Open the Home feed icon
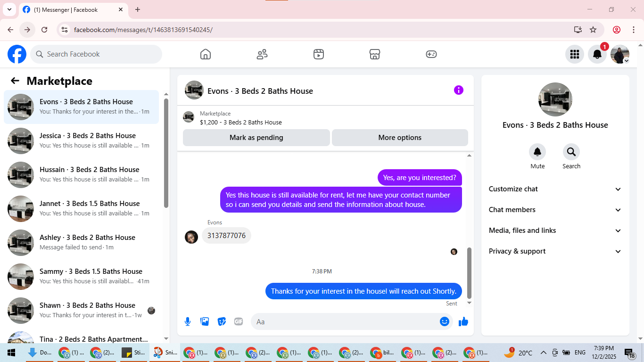The width and height of the screenshot is (644, 362). tap(206, 54)
